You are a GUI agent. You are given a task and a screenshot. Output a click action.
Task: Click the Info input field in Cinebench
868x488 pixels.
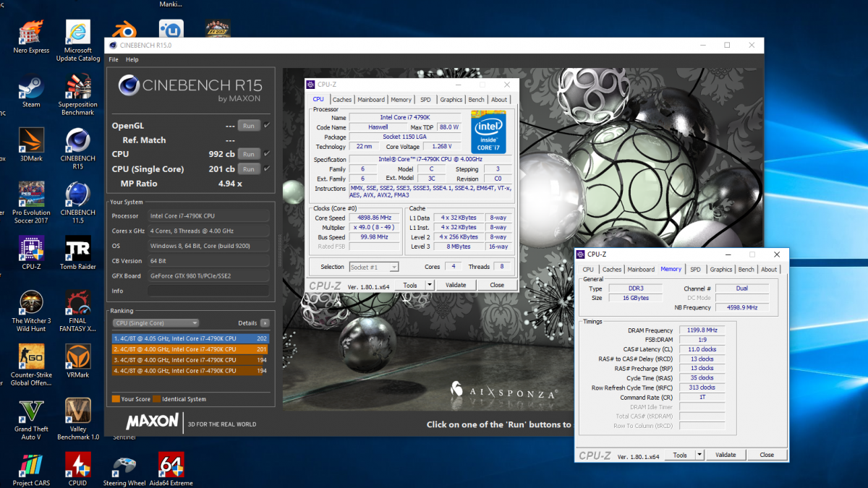[208, 291]
